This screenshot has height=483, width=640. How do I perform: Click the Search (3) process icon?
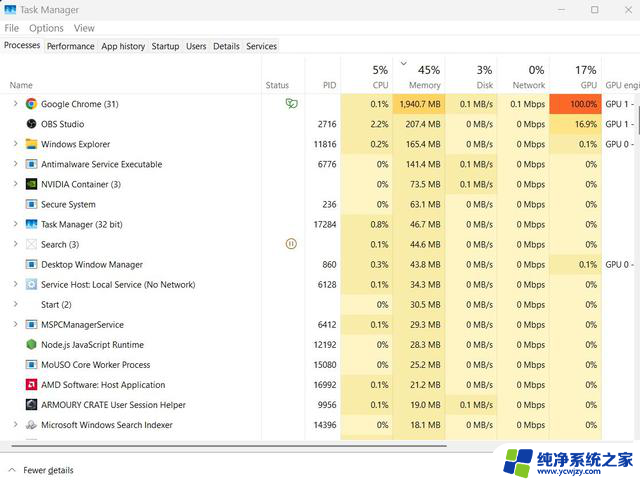(x=31, y=244)
